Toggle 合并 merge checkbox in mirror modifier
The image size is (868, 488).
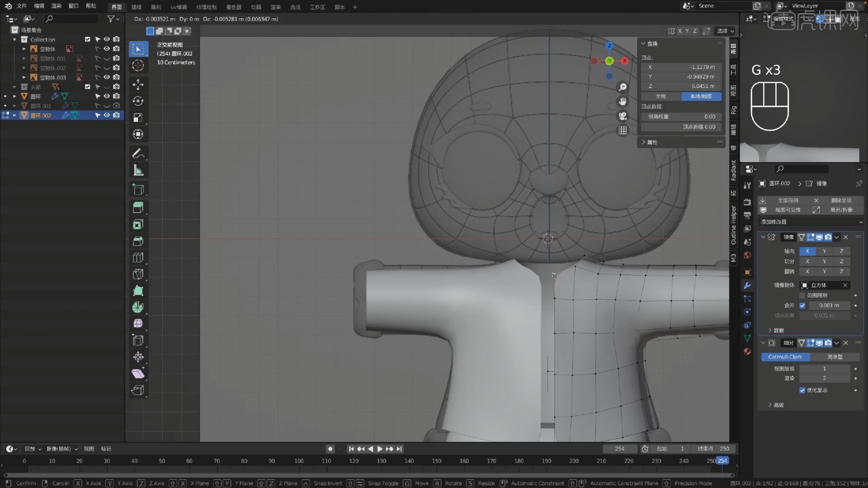pyautogui.click(x=802, y=305)
